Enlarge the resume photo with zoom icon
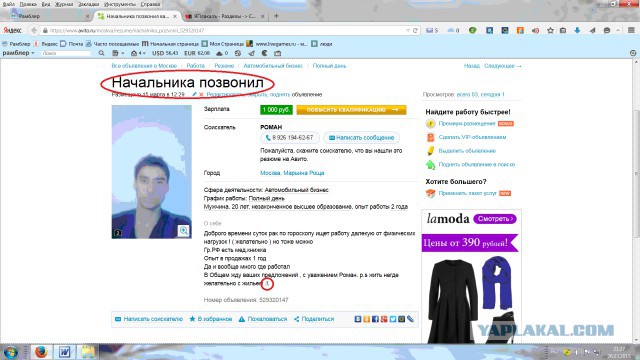This screenshot has height=360, width=640. 184,231
